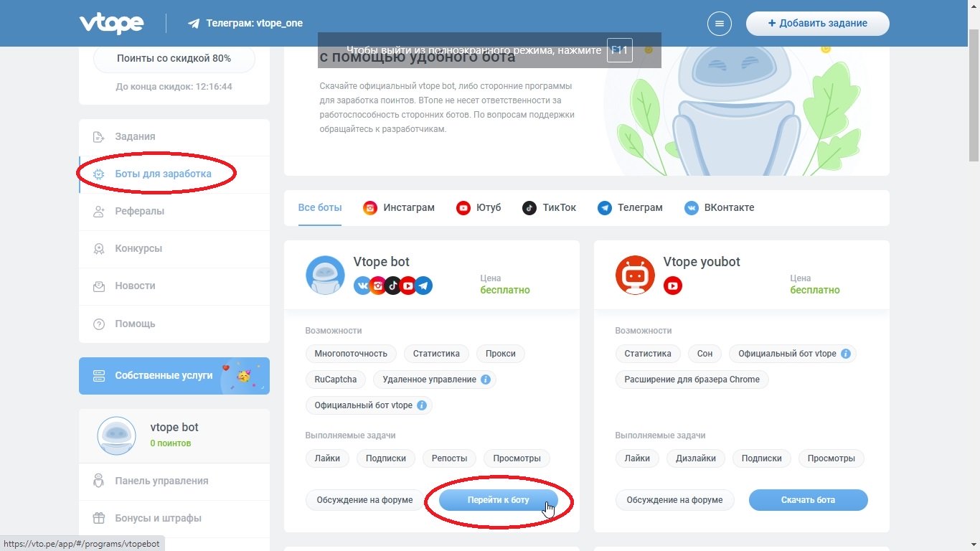Open the hamburger menu icon in header

click(x=720, y=24)
